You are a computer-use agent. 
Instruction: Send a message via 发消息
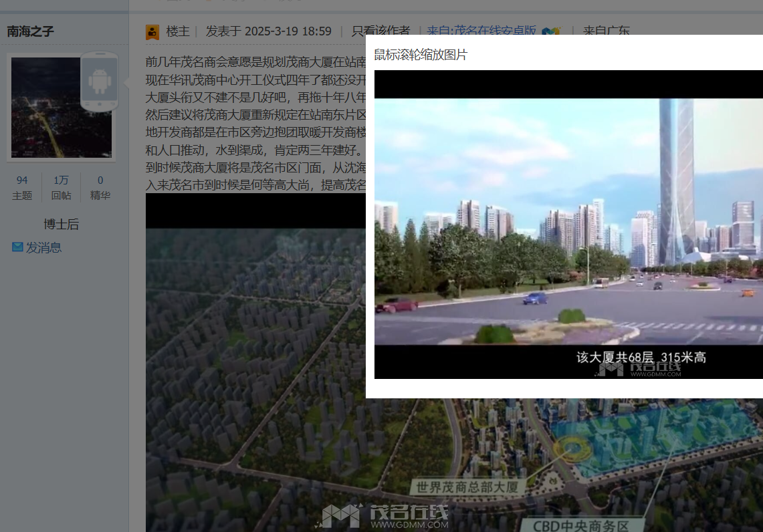coord(43,247)
